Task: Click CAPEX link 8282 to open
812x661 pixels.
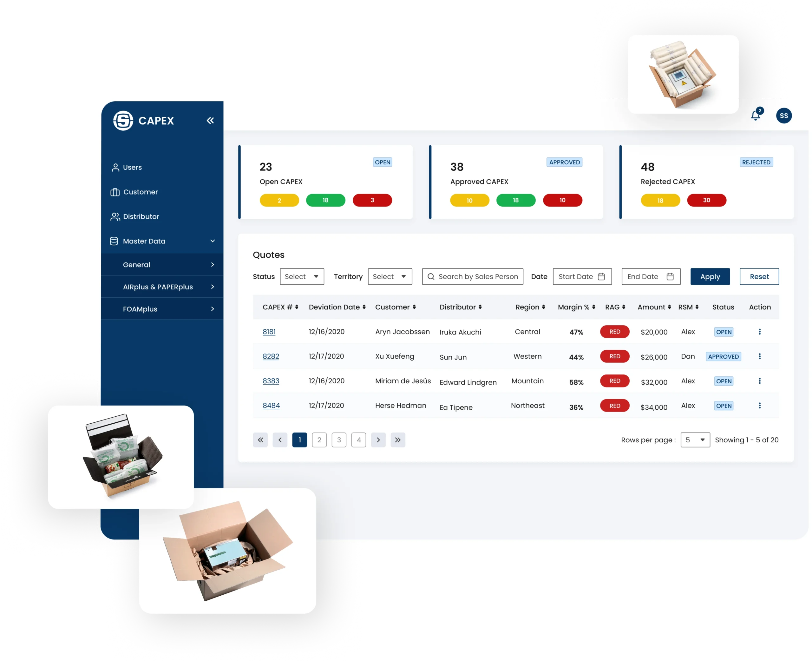Action: click(x=270, y=356)
